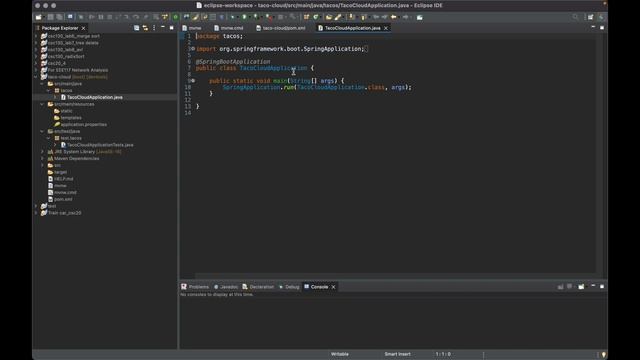
Task: Click the green Run button in toolbar
Action: point(244,17)
